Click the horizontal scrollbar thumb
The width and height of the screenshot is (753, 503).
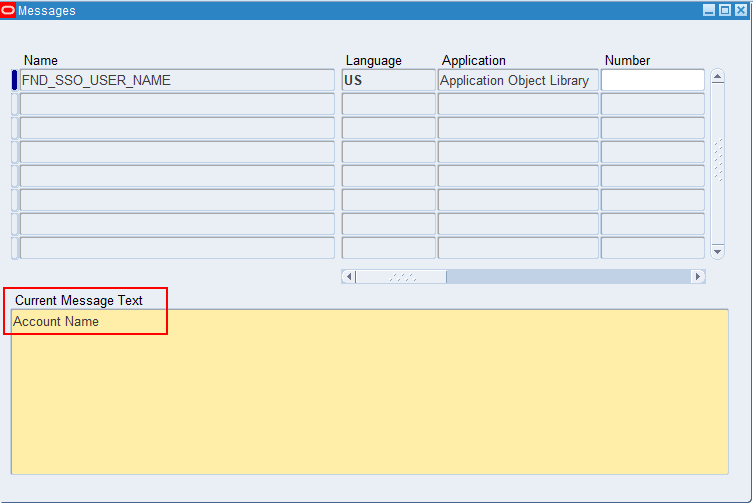401,277
